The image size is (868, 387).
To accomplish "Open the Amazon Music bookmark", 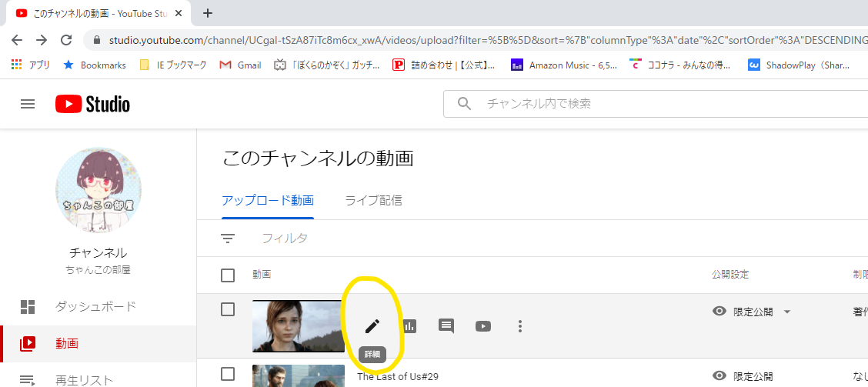I will coord(563,65).
